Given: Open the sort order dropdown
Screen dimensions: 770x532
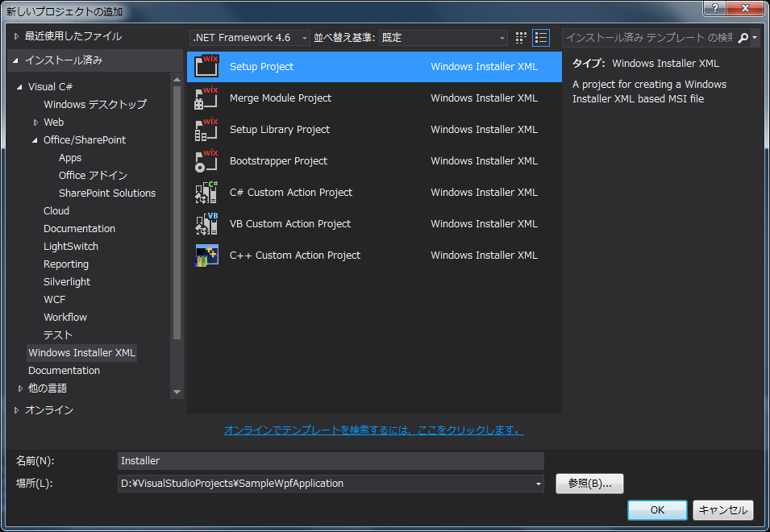Looking at the screenshot, I should [x=443, y=38].
